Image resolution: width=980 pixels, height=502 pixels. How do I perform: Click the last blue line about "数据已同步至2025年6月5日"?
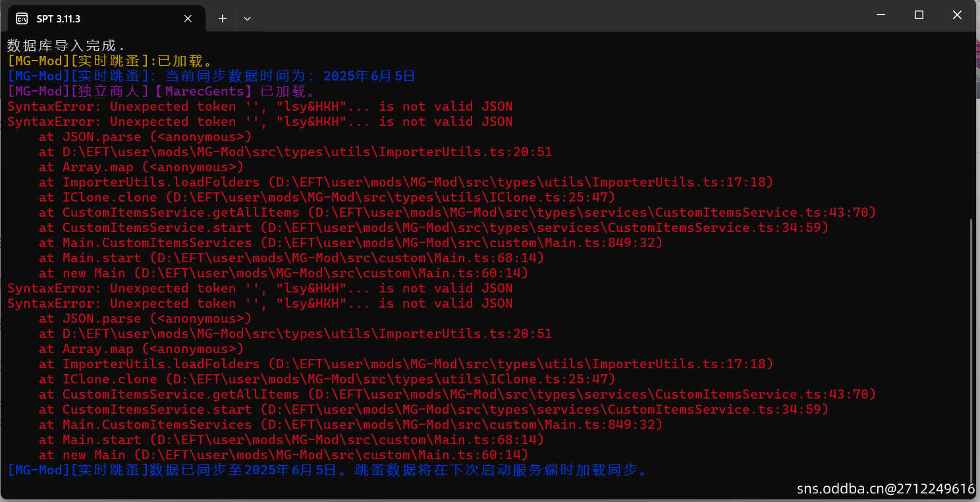click(328, 470)
